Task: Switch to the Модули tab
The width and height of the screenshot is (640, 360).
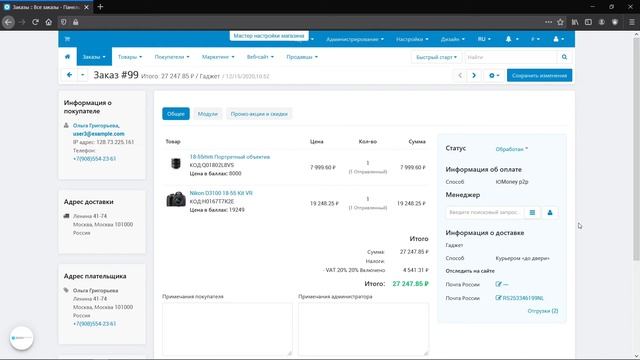Action: pyautogui.click(x=208, y=114)
